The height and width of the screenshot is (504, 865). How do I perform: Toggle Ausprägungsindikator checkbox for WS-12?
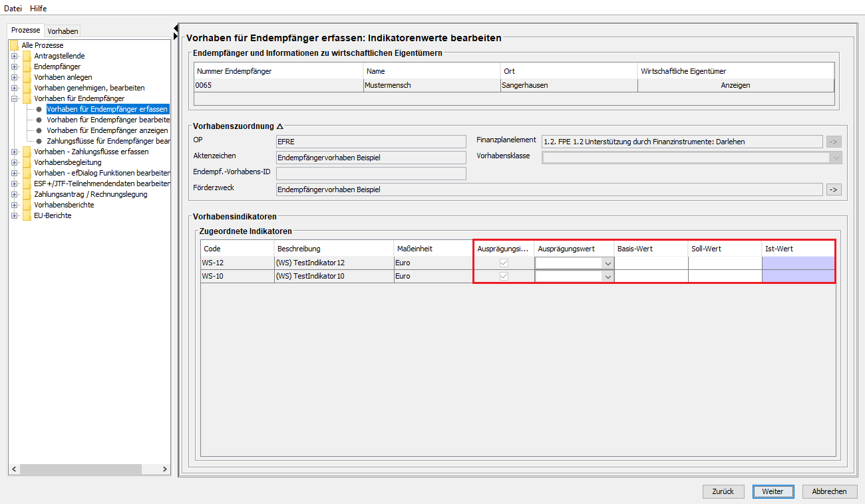click(504, 263)
